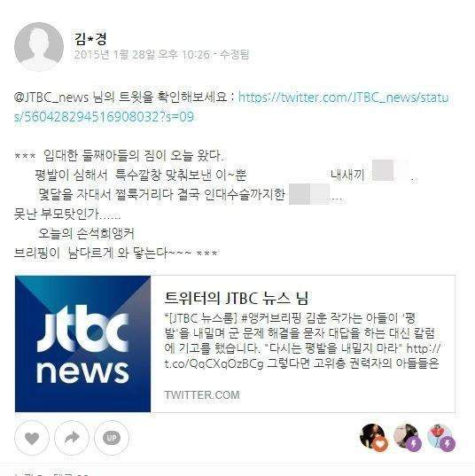Click the TWITTER.COM source label
The height and width of the screenshot is (476, 475).
click(202, 395)
